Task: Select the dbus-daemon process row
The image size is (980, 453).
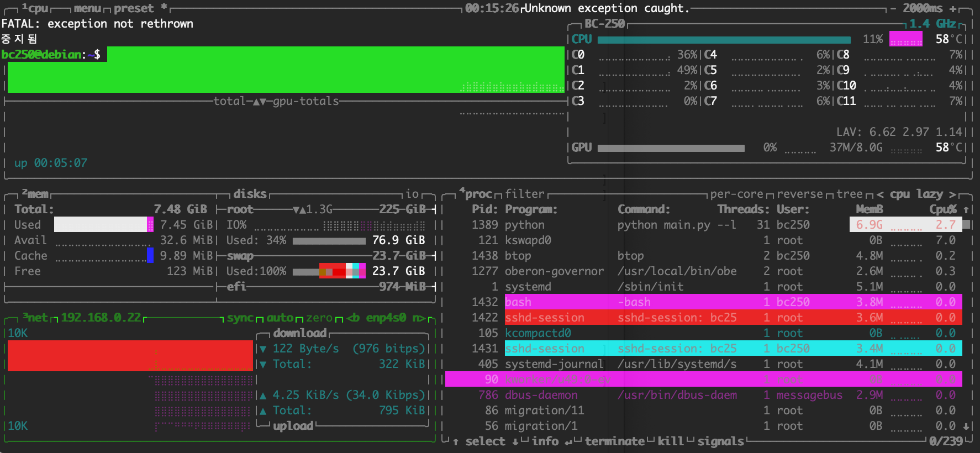Action: pyautogui.click(x=704, y=395)
